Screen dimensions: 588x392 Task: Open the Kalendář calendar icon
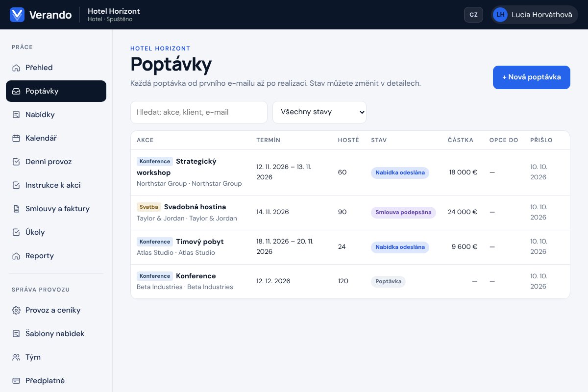click(16, 138)
